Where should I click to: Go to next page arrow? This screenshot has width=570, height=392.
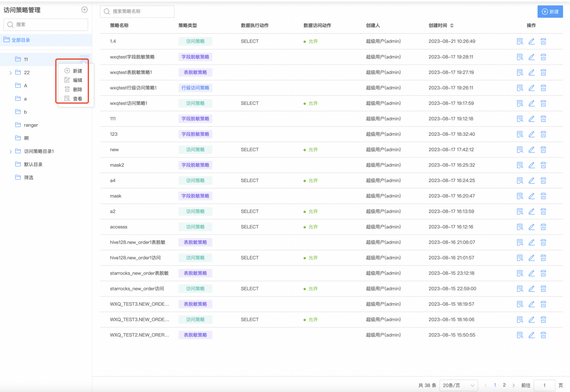(513, 385)
